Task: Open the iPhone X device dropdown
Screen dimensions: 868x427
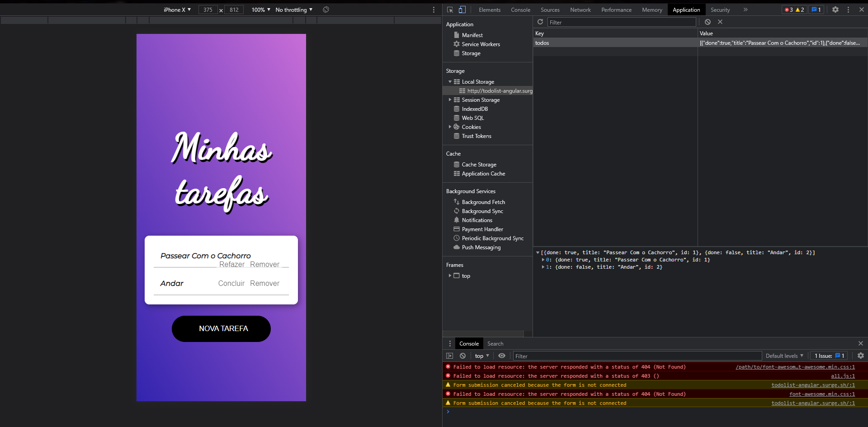Action: pyautogui.click(x=177, y=9)
